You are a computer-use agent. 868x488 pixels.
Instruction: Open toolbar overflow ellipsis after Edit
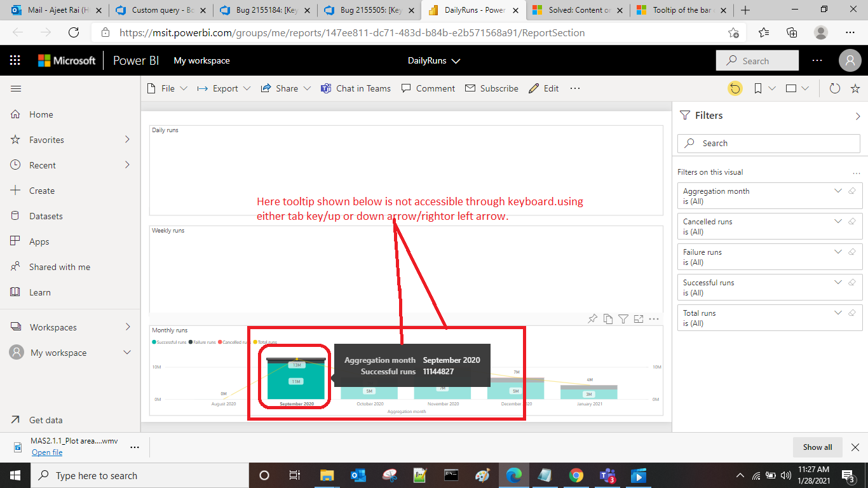tap(575, 88)
